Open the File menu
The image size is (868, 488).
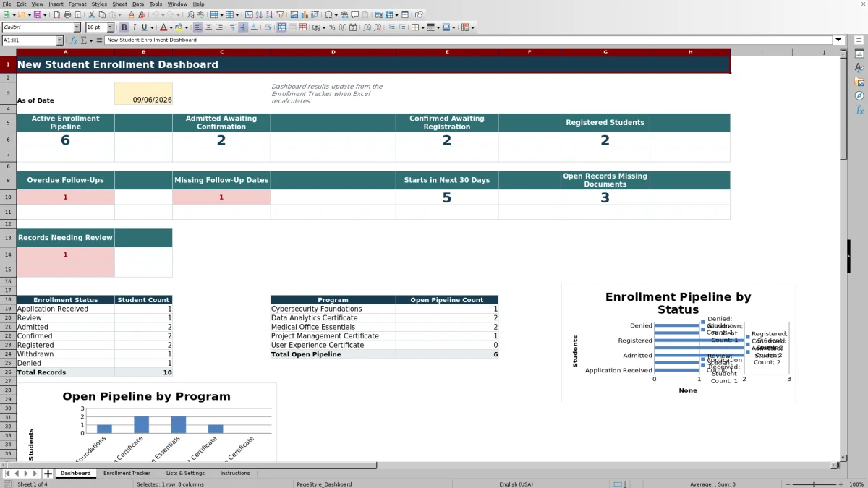point(7,4)
